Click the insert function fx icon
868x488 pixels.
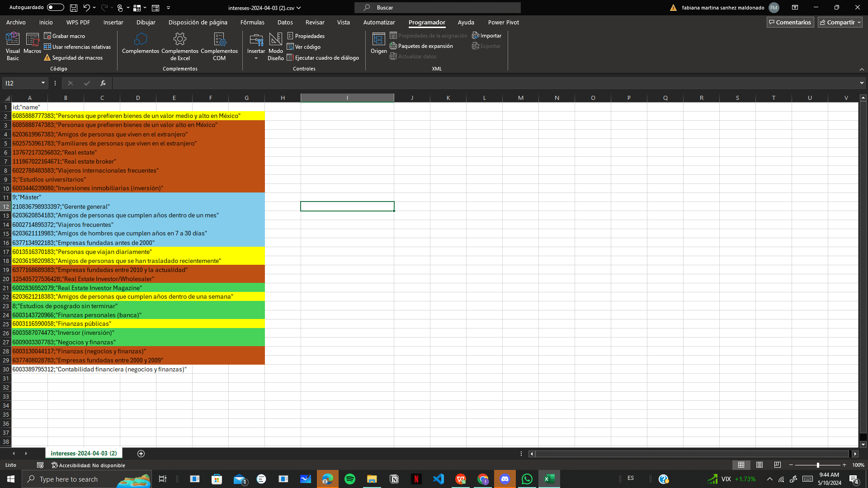point(103,83)
